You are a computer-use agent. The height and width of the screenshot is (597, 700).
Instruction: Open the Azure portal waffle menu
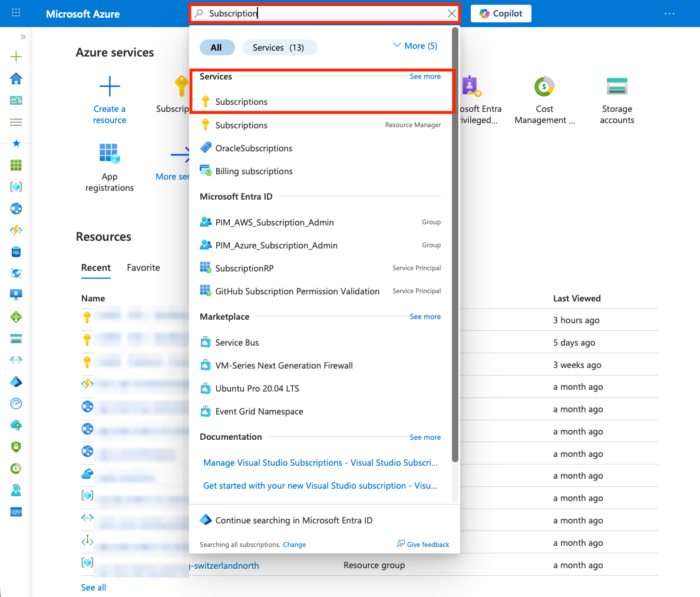[x=16, y=13]
